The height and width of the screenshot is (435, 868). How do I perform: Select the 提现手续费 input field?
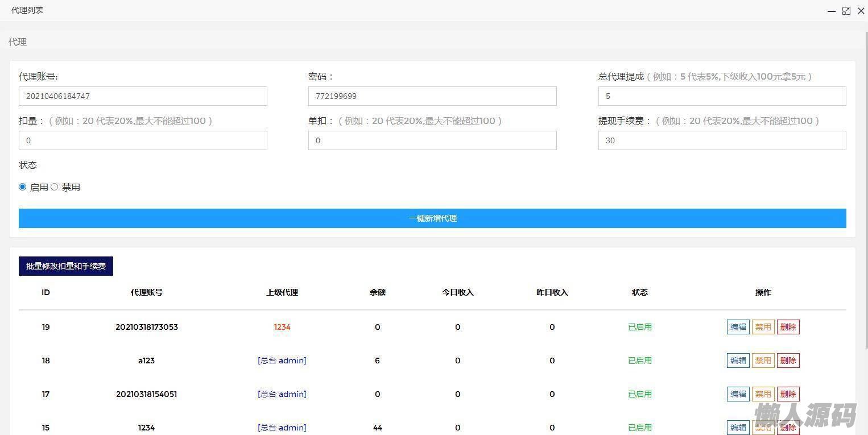[722, 140]
